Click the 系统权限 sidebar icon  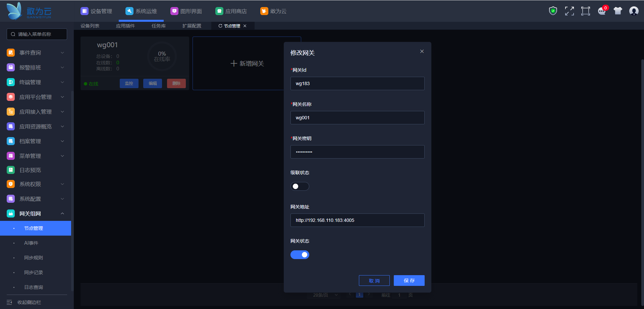[x=11, y=184]
